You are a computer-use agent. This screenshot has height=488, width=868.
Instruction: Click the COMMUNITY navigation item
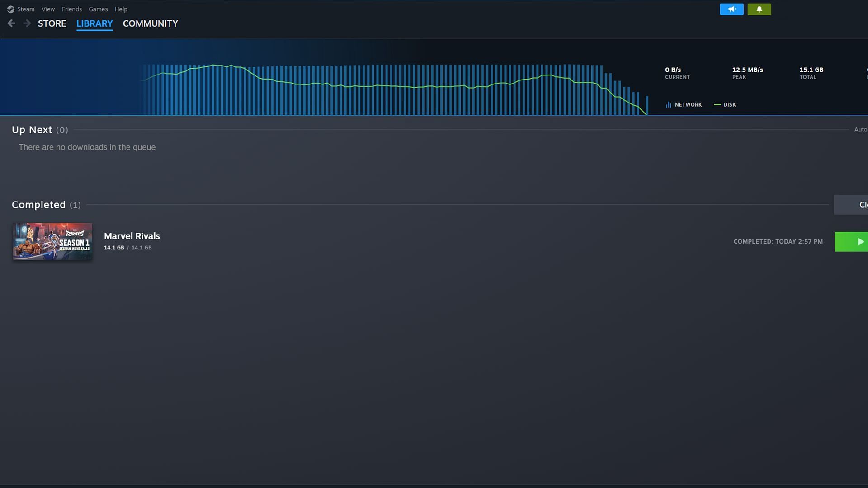pyautogui.click(x=150, y=23)
